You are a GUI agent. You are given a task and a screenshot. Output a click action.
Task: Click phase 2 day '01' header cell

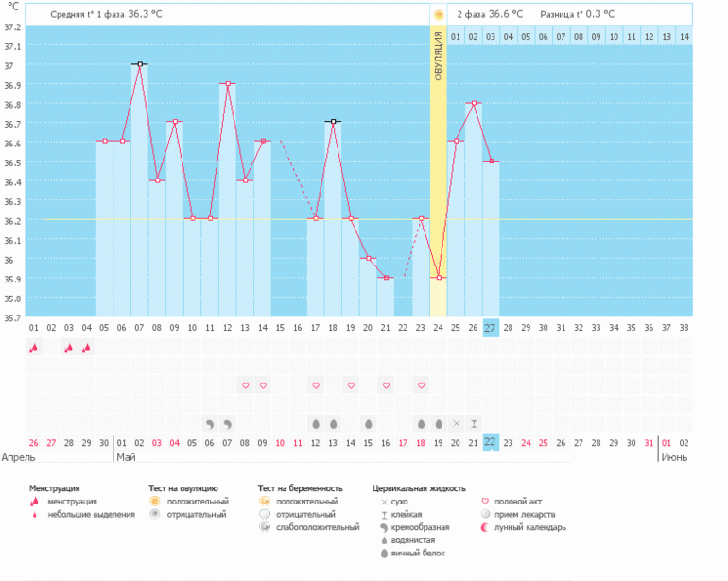click(456, 37)
